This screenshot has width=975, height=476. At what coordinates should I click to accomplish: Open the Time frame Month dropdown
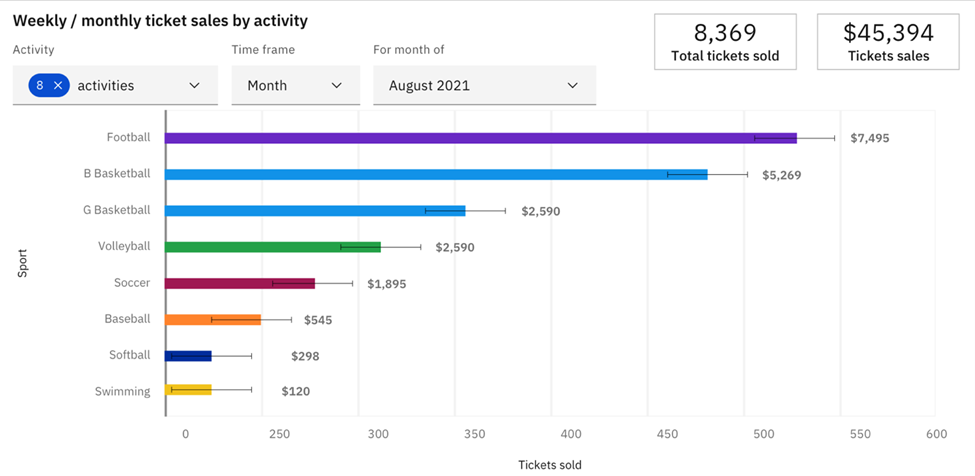click(x=295, y=85)
